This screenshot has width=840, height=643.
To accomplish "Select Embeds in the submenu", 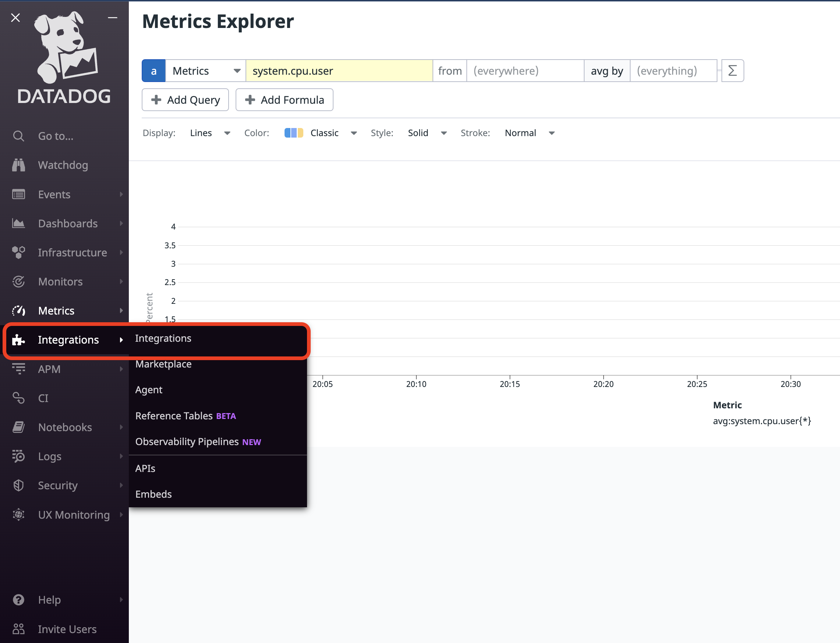I will pyautogui.click(x=218, y=494).
